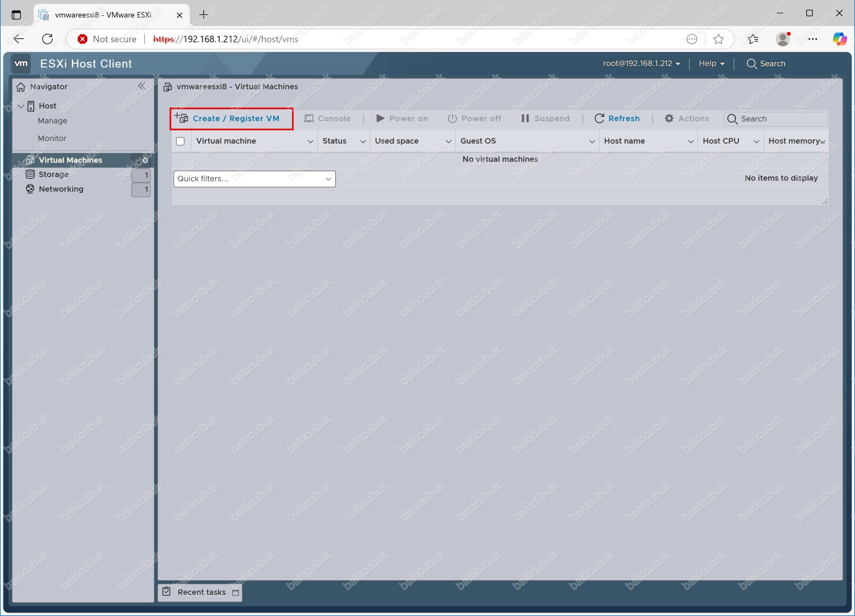Sort by Host name column header
This screenshot has height=616, width=855.
[624, 141]
